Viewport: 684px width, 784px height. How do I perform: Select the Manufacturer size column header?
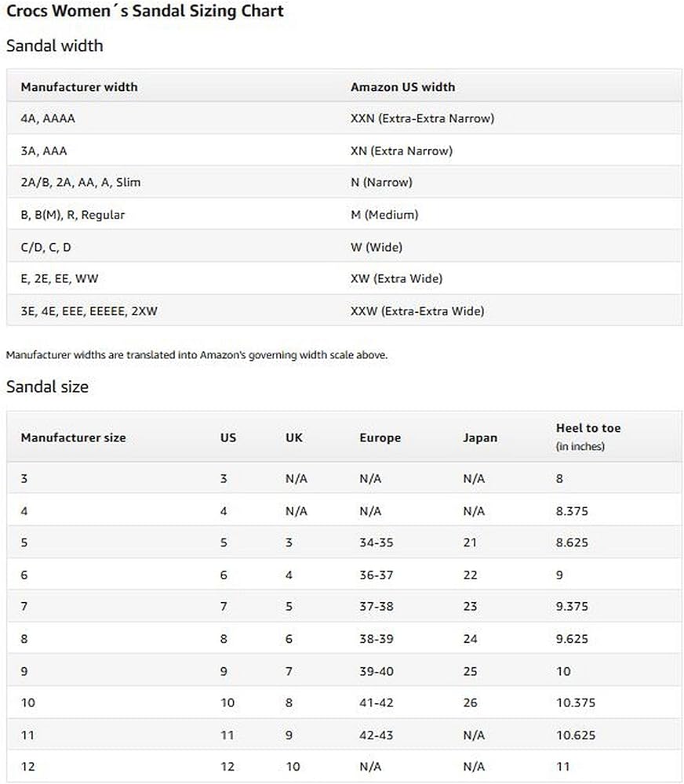coord(73,437)
